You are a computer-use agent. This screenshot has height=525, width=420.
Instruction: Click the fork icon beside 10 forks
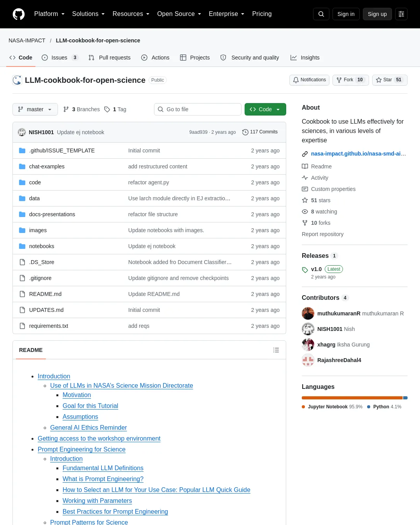tap(305, 223)
